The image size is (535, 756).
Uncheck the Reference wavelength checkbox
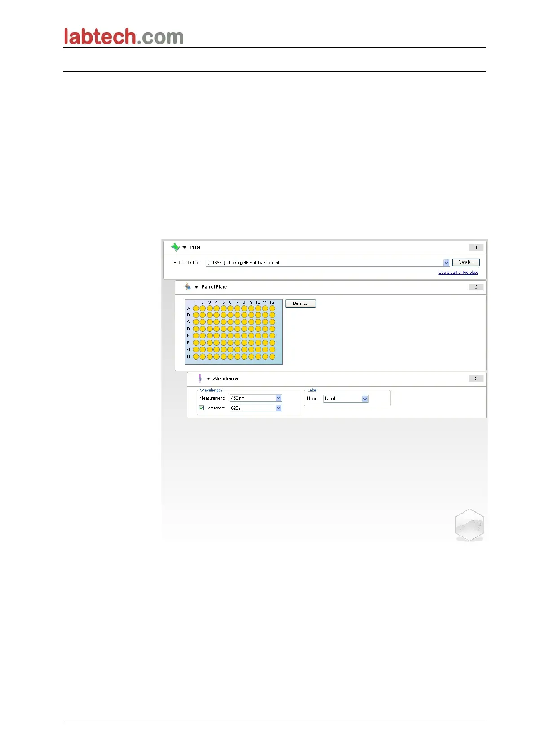click(201, 408)
